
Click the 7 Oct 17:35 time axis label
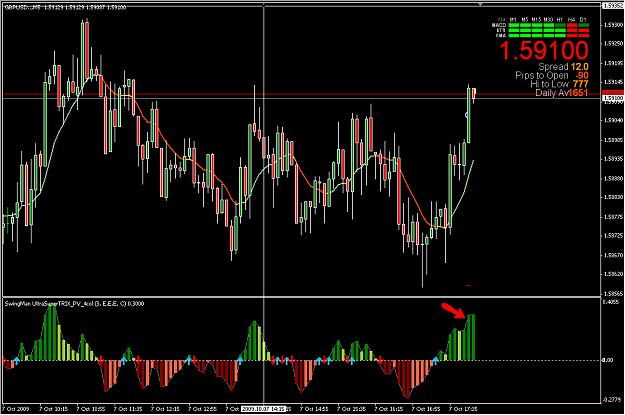[x=463, y=409]
